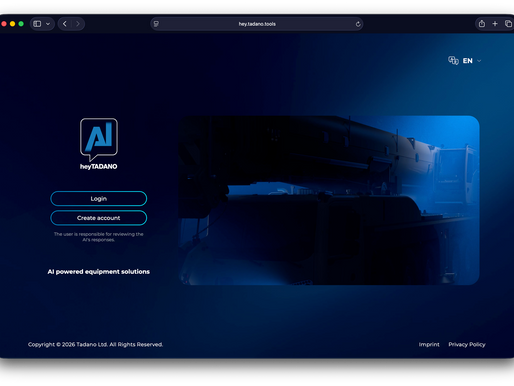
Task: Open the Imprint link
Action: (x=429, y=344)
